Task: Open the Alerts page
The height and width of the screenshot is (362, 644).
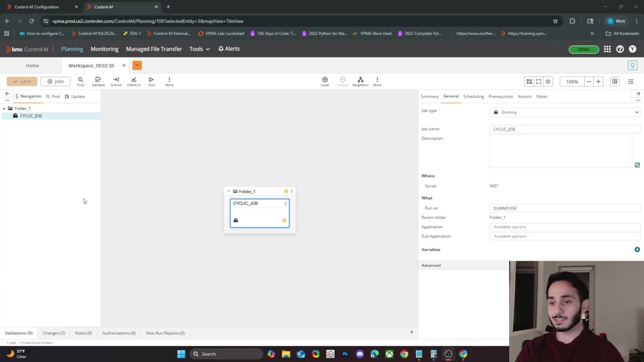Action: click(x=229, y=49)
